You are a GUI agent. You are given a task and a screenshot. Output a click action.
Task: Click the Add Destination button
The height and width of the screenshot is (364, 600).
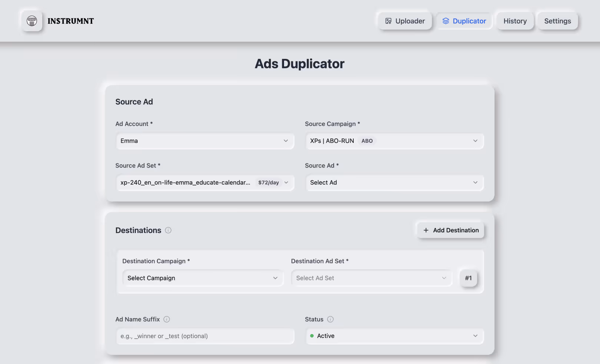tap(450, 230)
